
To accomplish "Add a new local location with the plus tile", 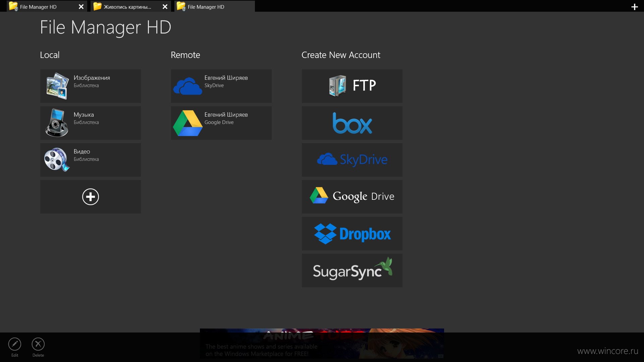I will pos(91,197).
